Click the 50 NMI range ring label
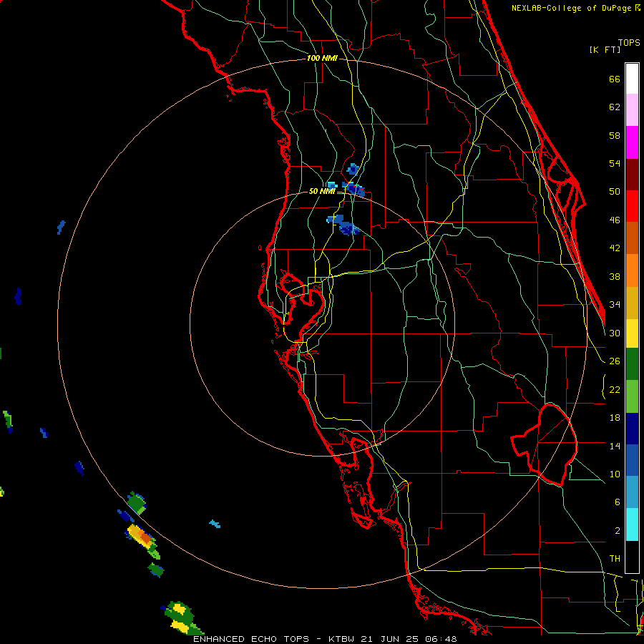The height and width of the screenshot is (644, 644). coord(322,191)
